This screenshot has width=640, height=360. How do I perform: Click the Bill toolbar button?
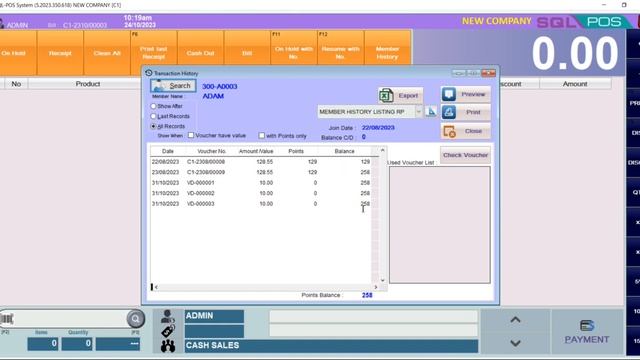click(247, 53)
